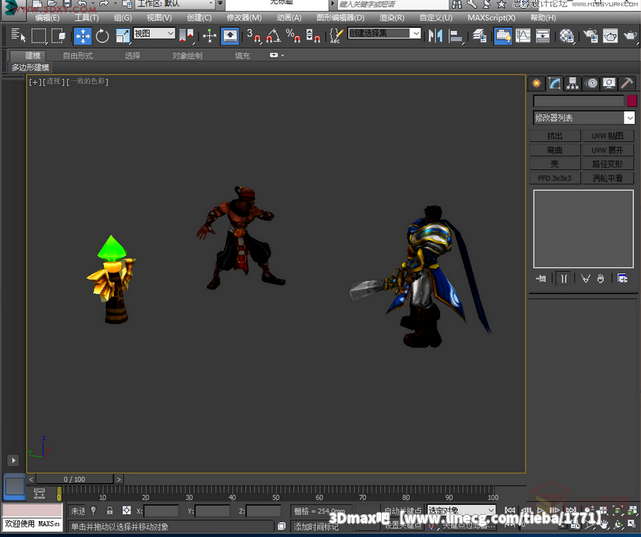
Task: Open rendered frame window
Action: (x=610, y=36)
